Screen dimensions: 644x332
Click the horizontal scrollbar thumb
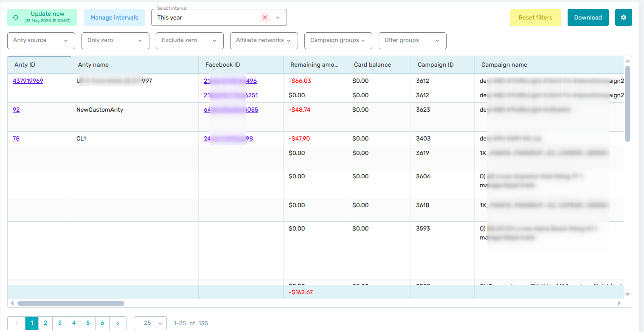(x=71, y=303)
